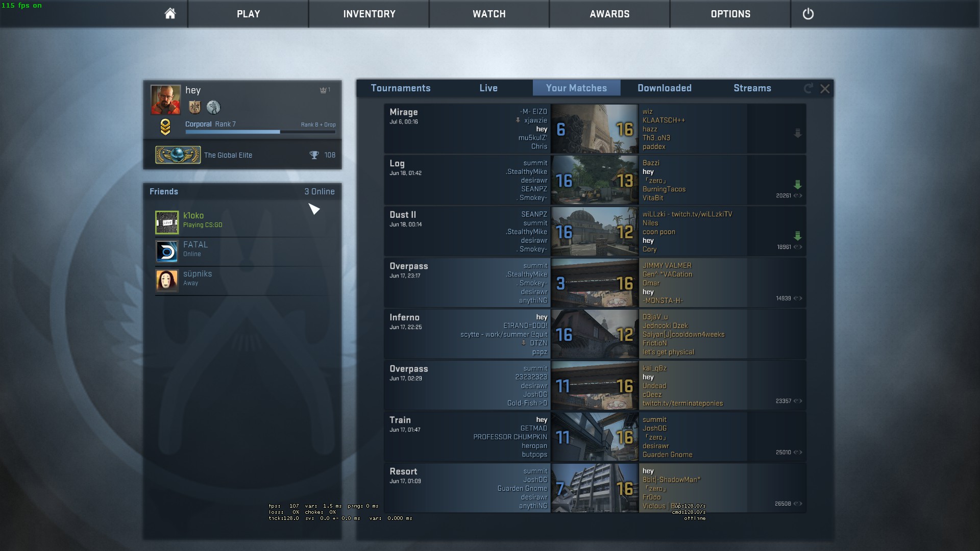
Task: Click the power quit icon
Action: pos(808,14)
